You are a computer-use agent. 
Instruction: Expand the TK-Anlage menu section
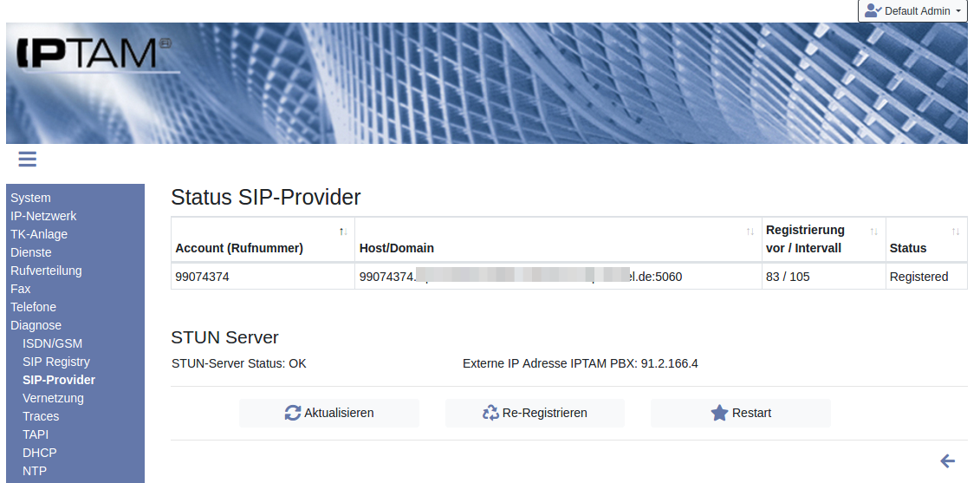pos(39,234)
